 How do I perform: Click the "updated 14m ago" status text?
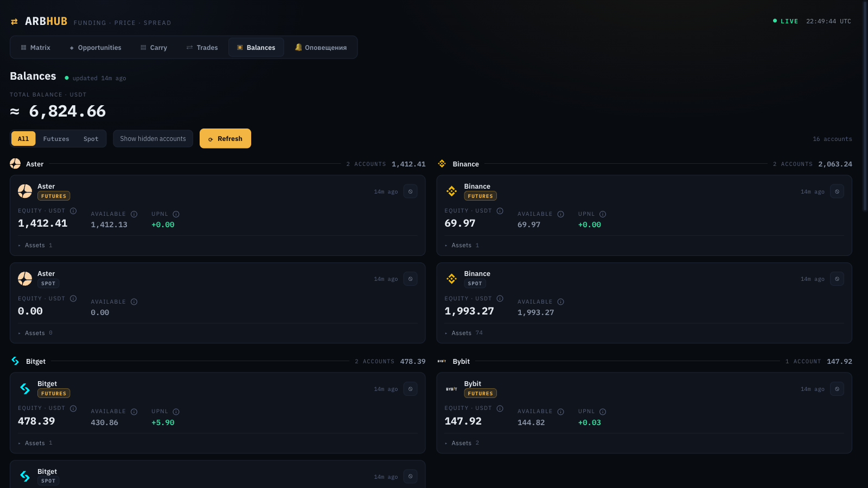pyautogui.click(x=99, y=78)
